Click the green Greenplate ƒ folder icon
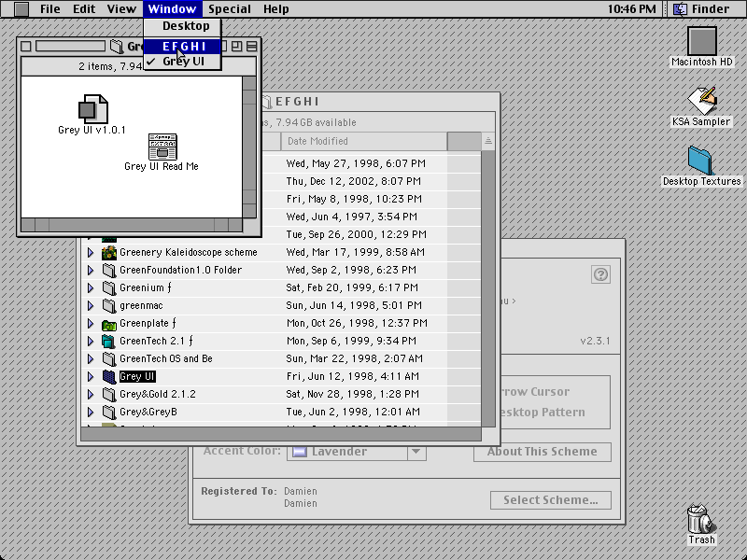 tap(109, 323)
